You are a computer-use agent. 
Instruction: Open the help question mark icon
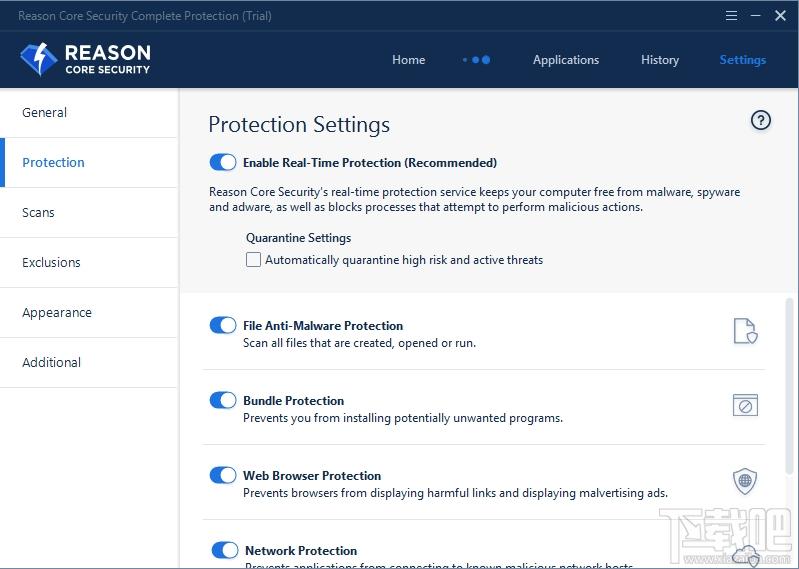(x=761, y=120)
